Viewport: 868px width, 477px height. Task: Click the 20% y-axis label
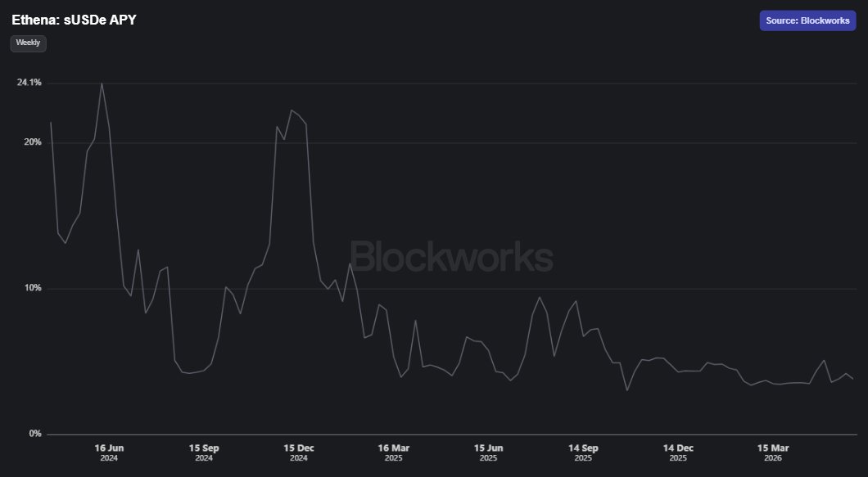tap(33, 142)
